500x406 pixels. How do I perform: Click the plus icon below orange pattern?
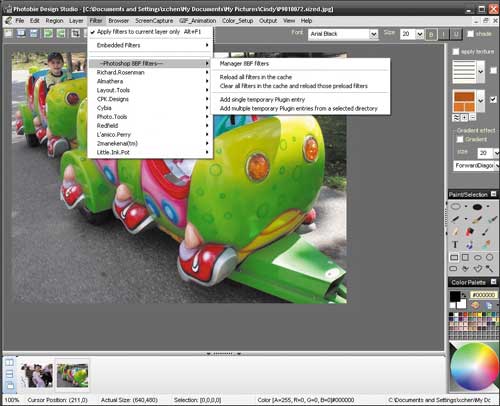464,117
